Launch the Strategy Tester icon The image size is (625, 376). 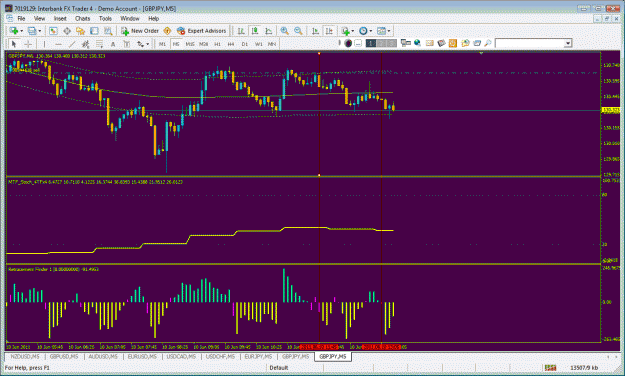pyautogui.click(x=108, y=31)
